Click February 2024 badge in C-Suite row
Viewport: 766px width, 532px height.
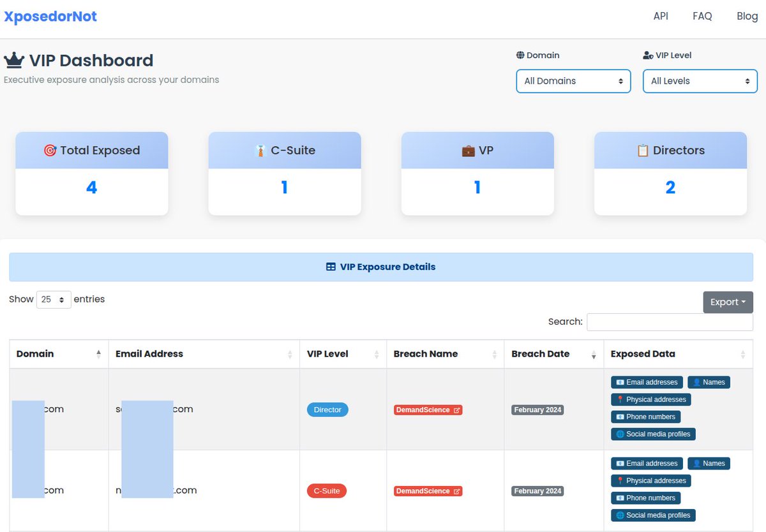pyautogui.click(x=537, y=491)
